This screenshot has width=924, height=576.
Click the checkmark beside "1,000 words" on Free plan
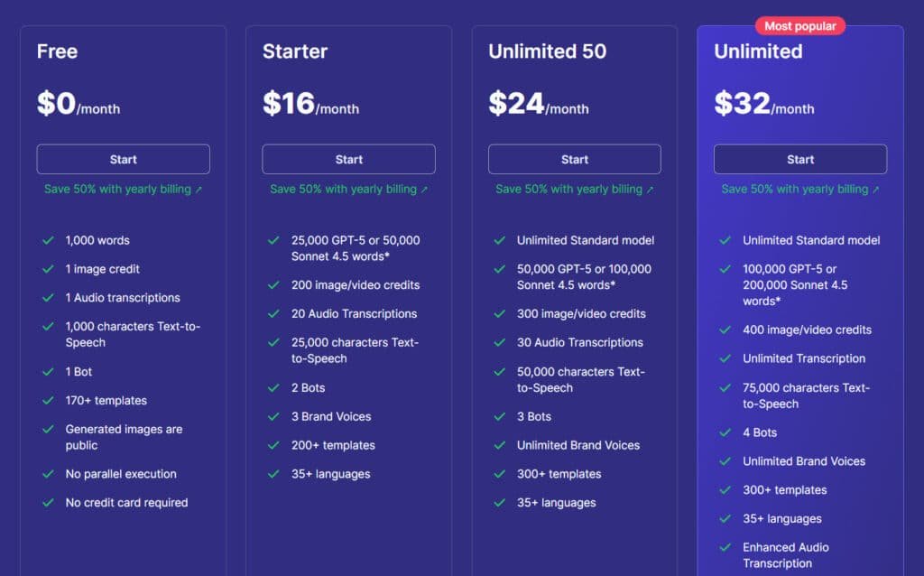(x=48, y=241)
